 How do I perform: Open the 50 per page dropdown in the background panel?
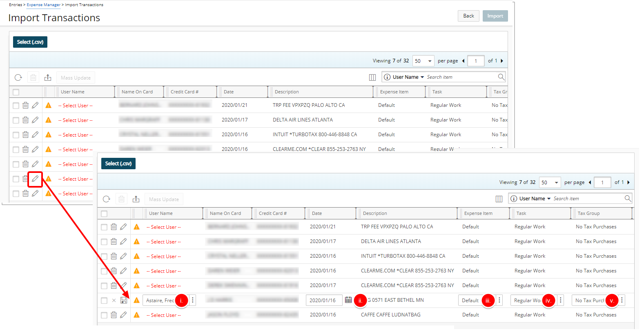(x=423, y=61)
